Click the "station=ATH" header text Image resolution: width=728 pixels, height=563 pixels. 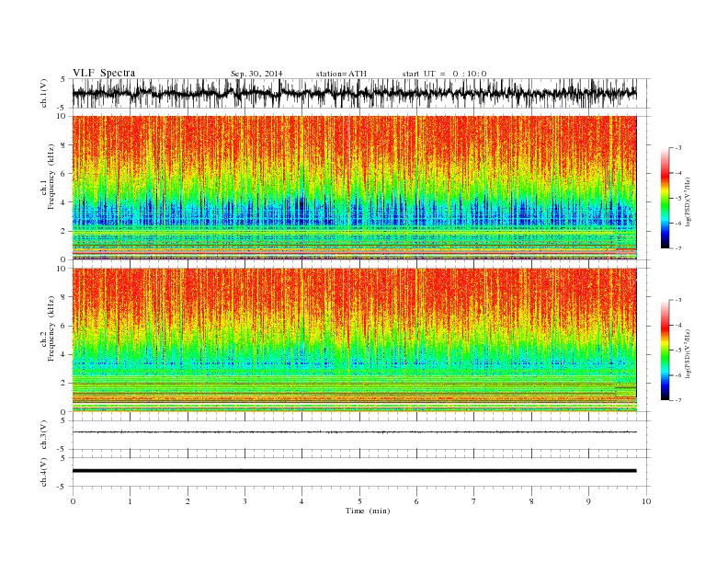click(x=341, y=74)
